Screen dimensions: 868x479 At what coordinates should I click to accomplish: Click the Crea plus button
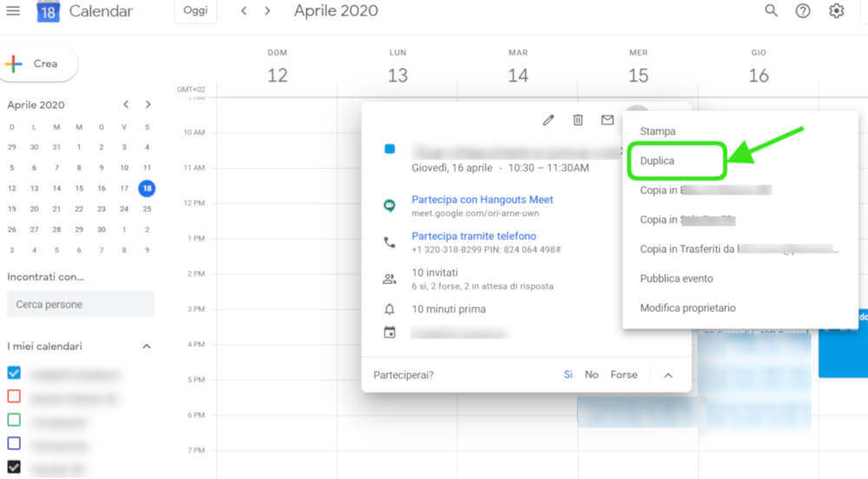click(38, 63)
